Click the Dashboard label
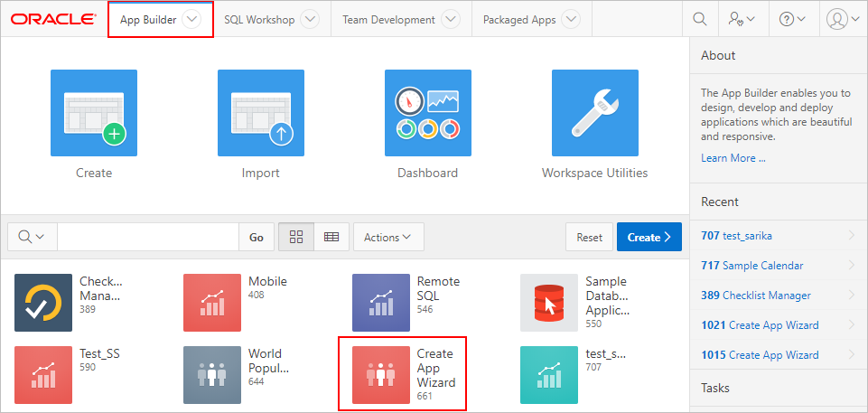 [x=428, y=173]
